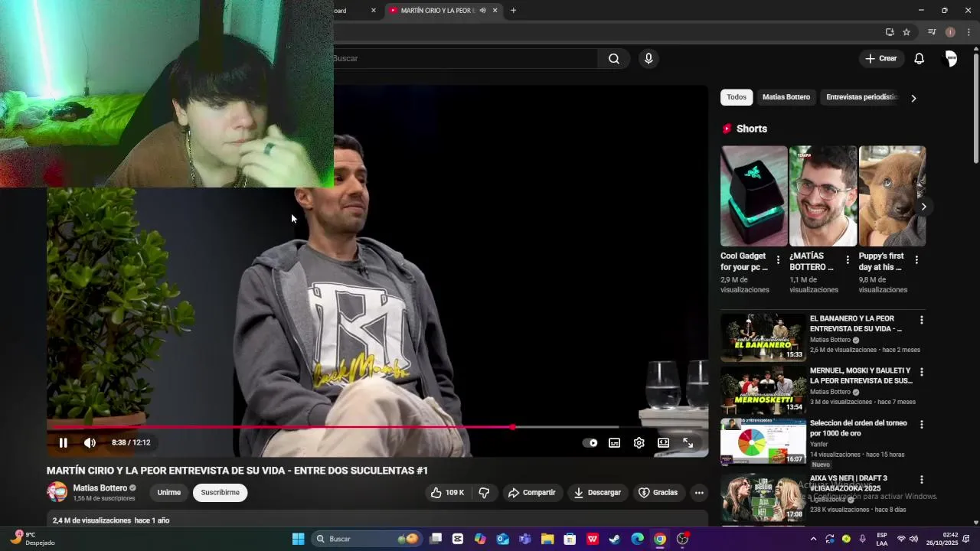This screenshot has width=980, height=551.
Task: Open the Matías Bottero channel name link
Action: tap(100, 487)
